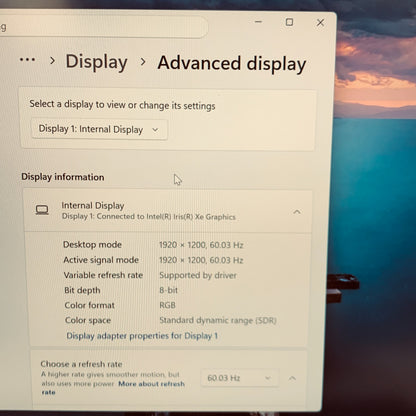Click in the settings search box

(x=103, y=27)
